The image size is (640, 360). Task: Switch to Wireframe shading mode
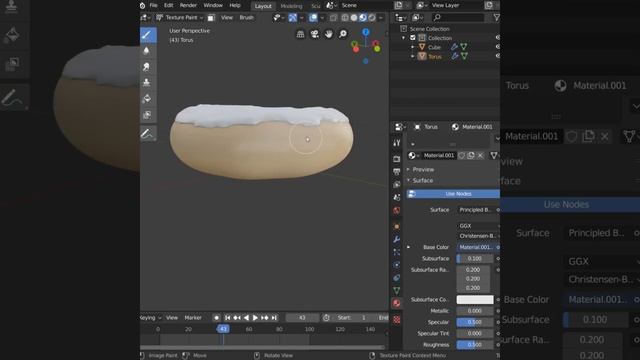(x=345, y=18)
